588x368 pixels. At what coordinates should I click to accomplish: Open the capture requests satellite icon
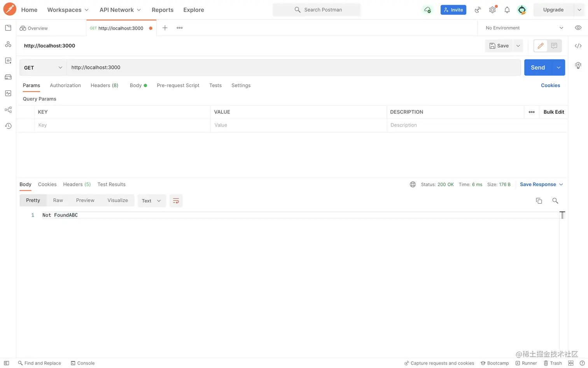click(478, 10)
